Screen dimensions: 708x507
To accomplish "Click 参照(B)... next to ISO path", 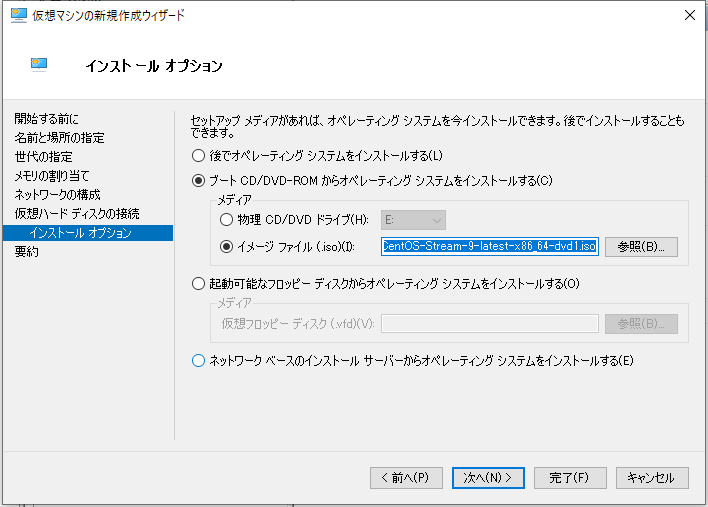I will click(641, 246).
